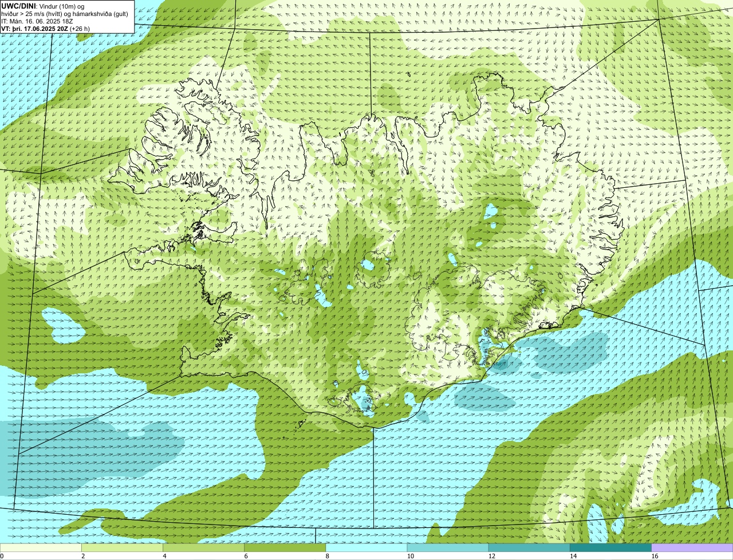Click the 'hviður > 25 m/s' description line
Screen dimensions: 733x560
pos(65,14)
